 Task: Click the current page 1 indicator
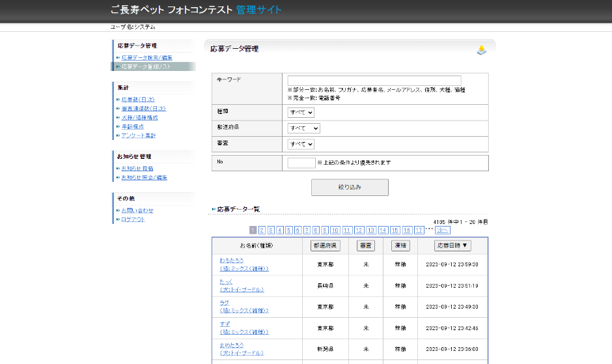click(x=253, y=230)
